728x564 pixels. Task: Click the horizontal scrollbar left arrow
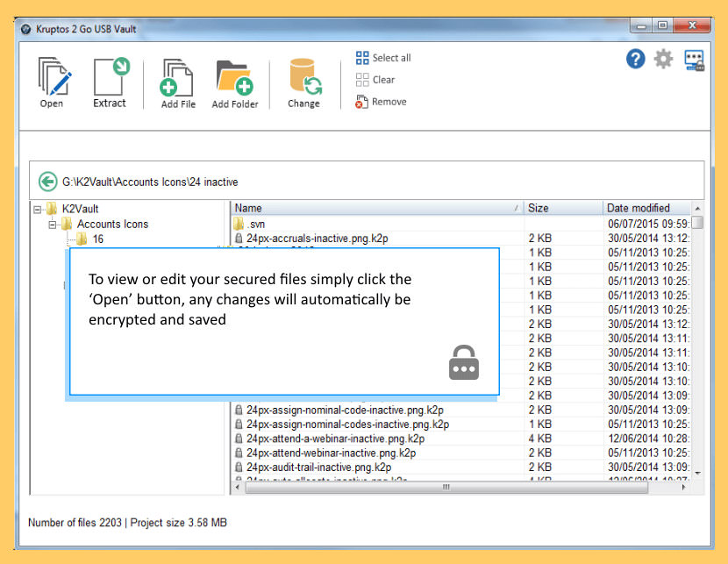238,488
